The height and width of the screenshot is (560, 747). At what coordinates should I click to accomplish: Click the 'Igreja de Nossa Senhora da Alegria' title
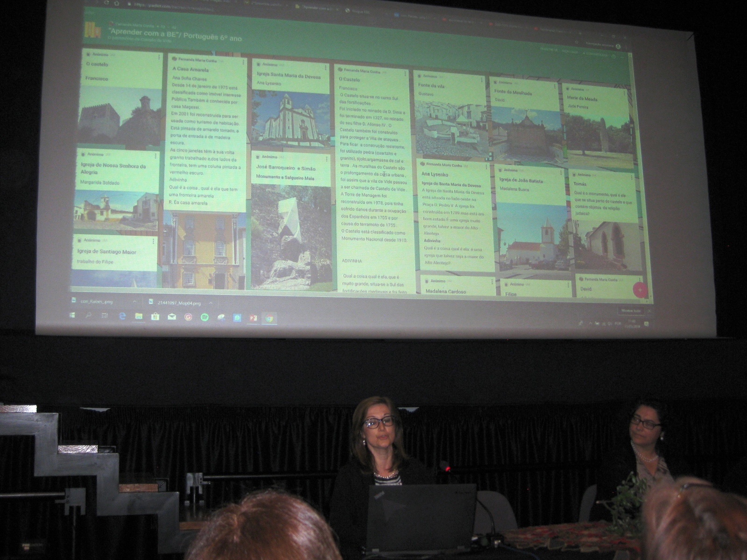pyautogui.click(x=113, y=168)
